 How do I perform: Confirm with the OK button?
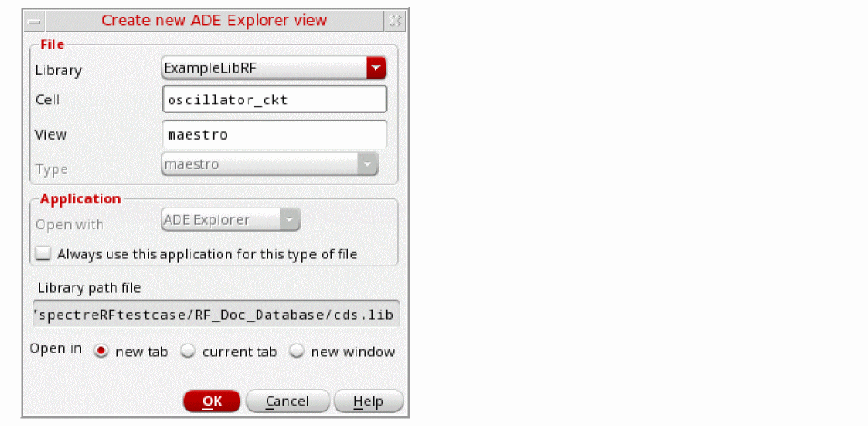coord(212,402)
